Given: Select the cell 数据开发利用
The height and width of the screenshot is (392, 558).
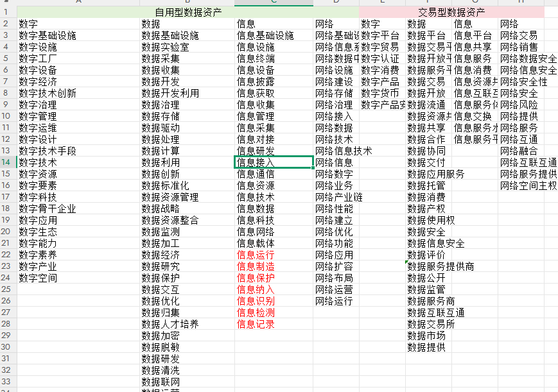Looking at the screenshot, I should (187, 93).
